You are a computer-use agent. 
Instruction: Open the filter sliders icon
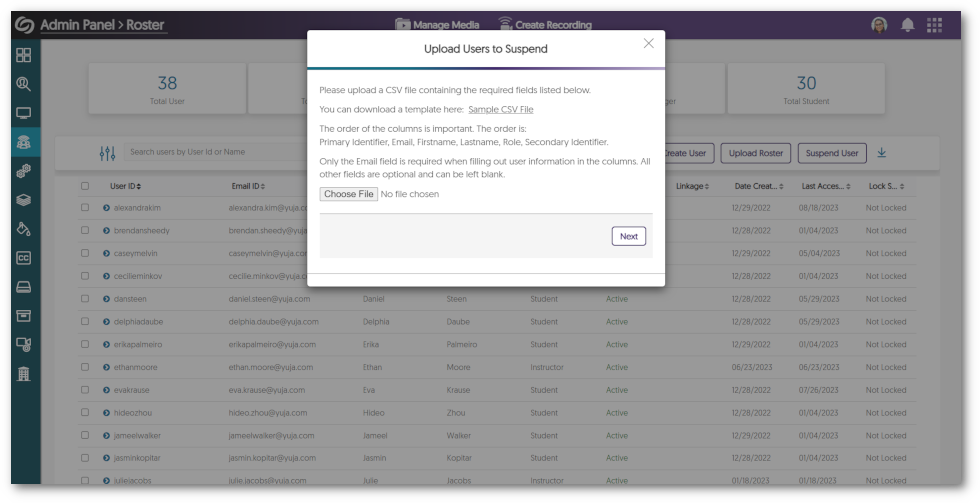click(x=108, y=153)
